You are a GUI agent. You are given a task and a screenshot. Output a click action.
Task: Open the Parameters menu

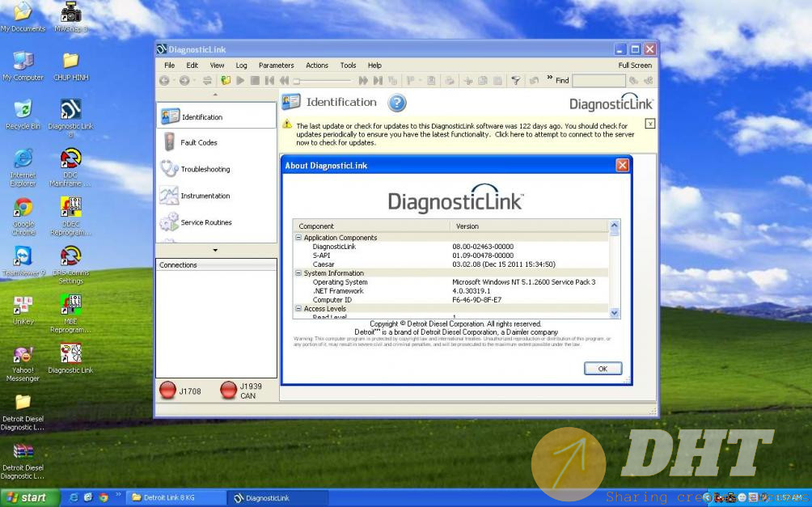(x=276, y=65)
